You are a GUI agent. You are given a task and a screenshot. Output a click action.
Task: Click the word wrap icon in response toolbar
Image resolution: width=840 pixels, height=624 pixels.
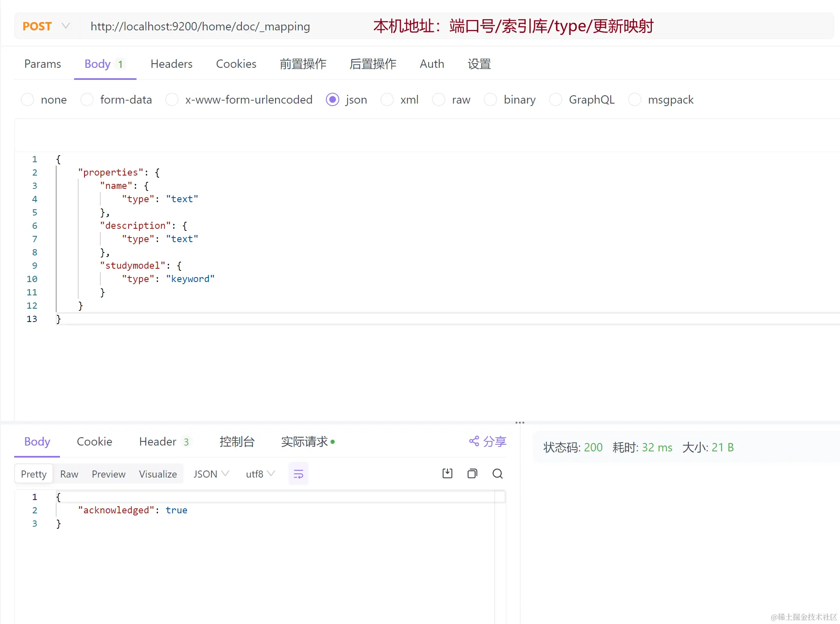click(298, 474)
